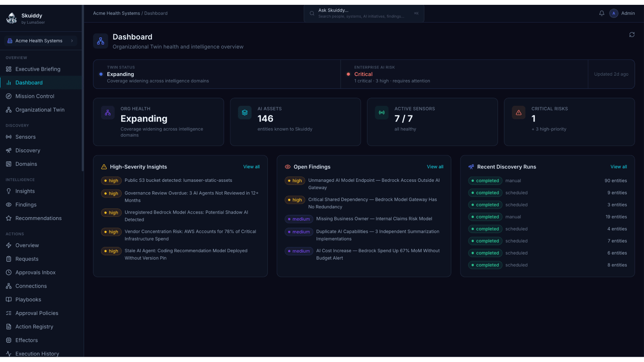The height and width of the screenshot is (362, 644).
Task: Open Unregistered Bedrock Model Access insight
Action: (x=180, y=216)
